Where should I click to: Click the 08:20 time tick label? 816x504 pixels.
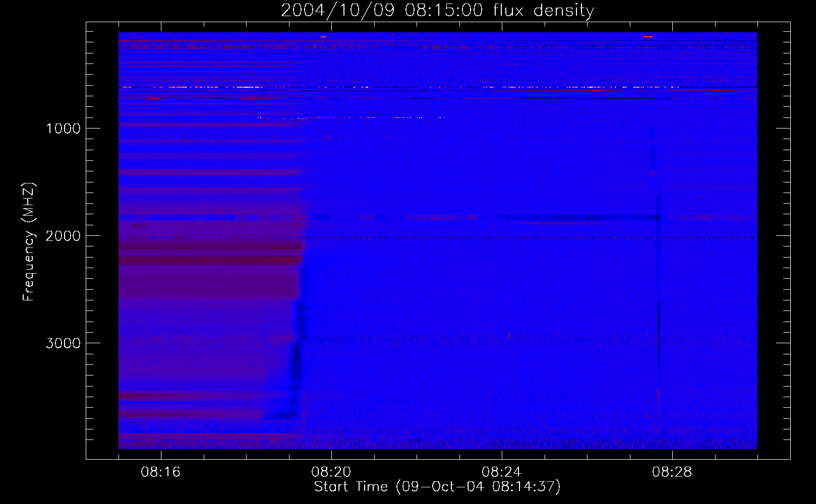[331, 472]
